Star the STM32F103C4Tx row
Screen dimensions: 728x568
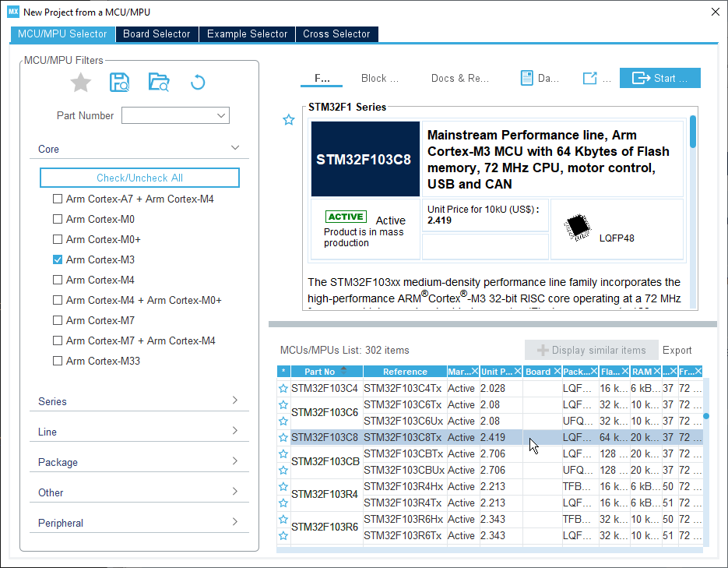283,388
